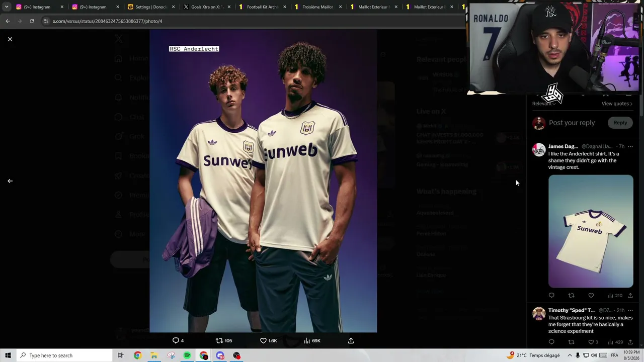Close the photo viewer with the X icon

(10, 39)
